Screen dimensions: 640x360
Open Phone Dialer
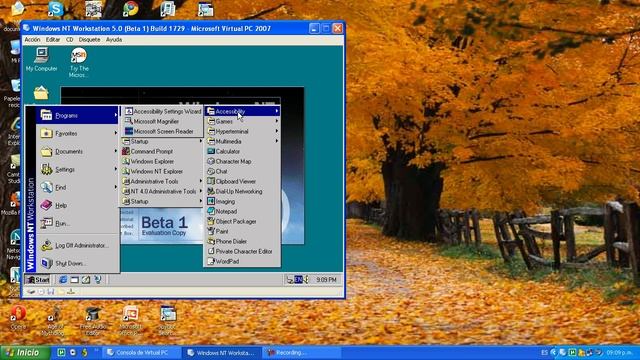coord(242,241)
